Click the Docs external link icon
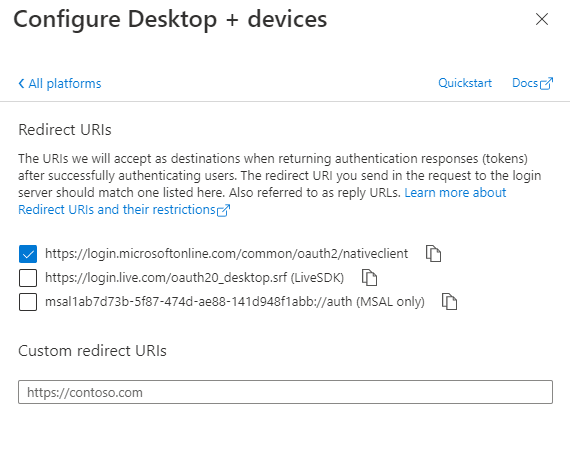This screenshot has height=476, width=570. coord(546,83)
